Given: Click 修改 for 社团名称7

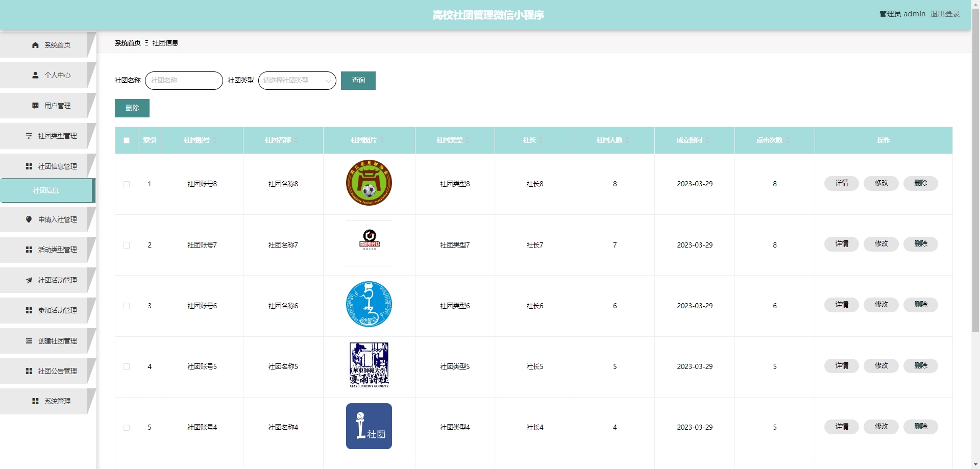Looking at the screenshot, I should (881, 244).
